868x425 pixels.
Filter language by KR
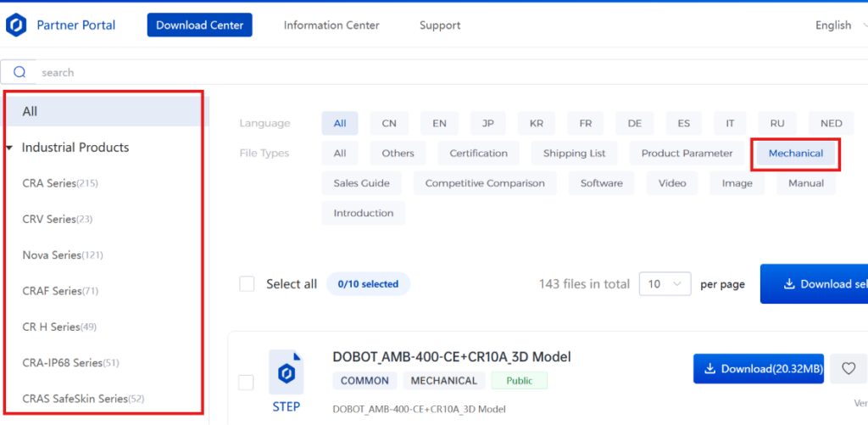pos(537,123)
